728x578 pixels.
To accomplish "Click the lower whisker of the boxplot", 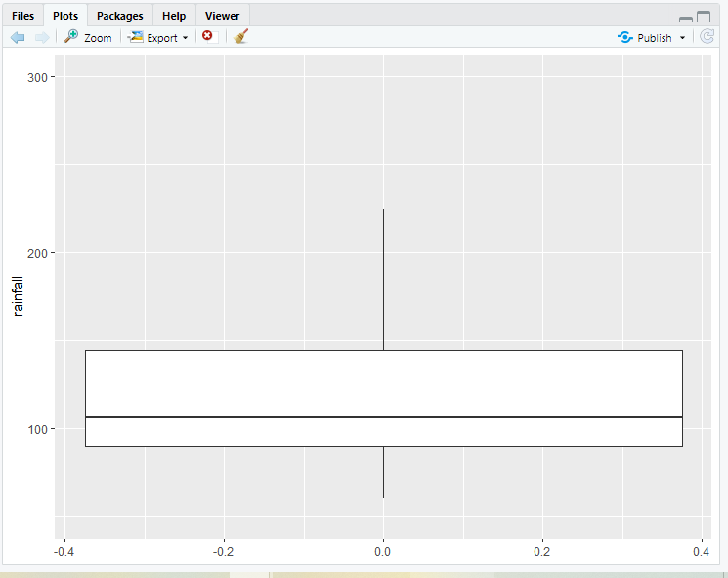I will (x=383, y=472).
